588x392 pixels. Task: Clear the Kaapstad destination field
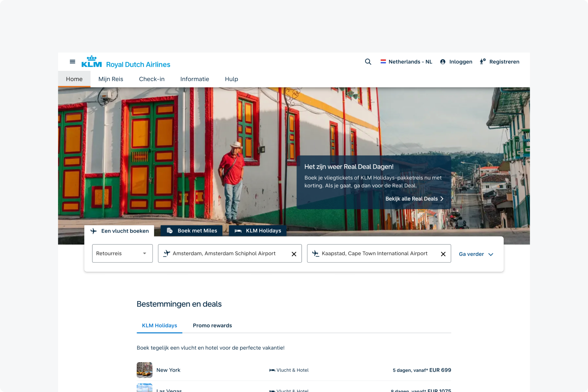[443, 254]
